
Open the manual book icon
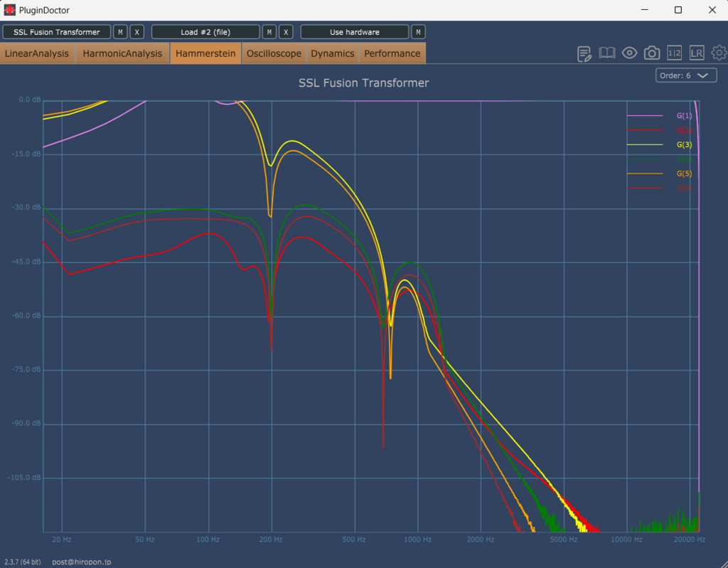[x=607, y=53]
